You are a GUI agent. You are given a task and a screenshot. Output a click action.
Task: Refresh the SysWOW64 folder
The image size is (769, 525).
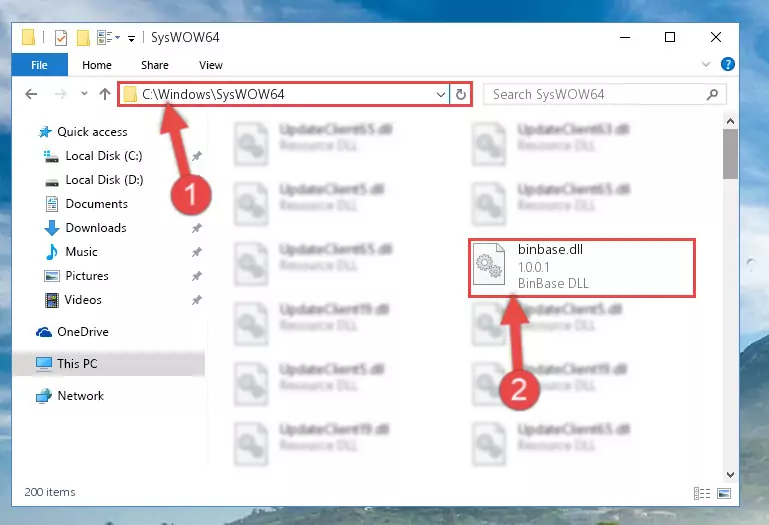(x=461, y=94)
